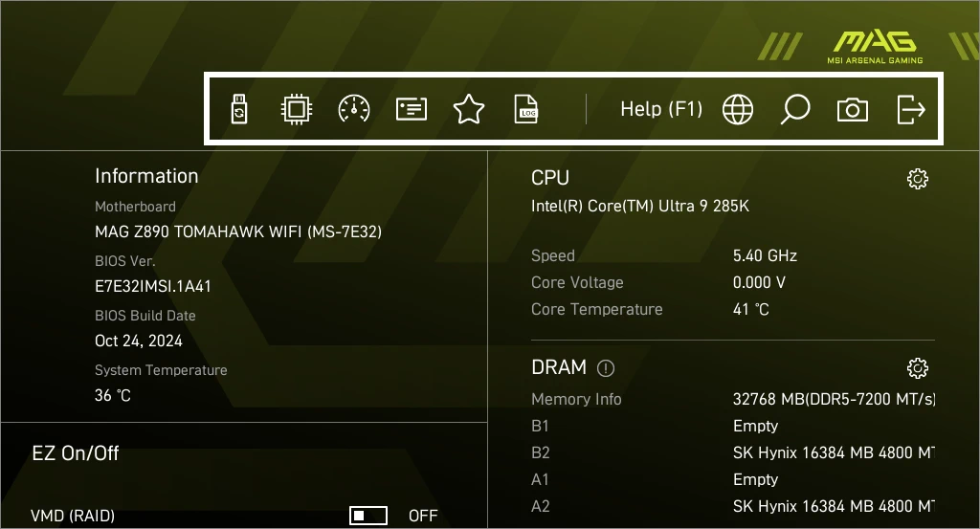Select the A1 slot Empty value
This screenshot has width=980, height=529.
point(756,479)
